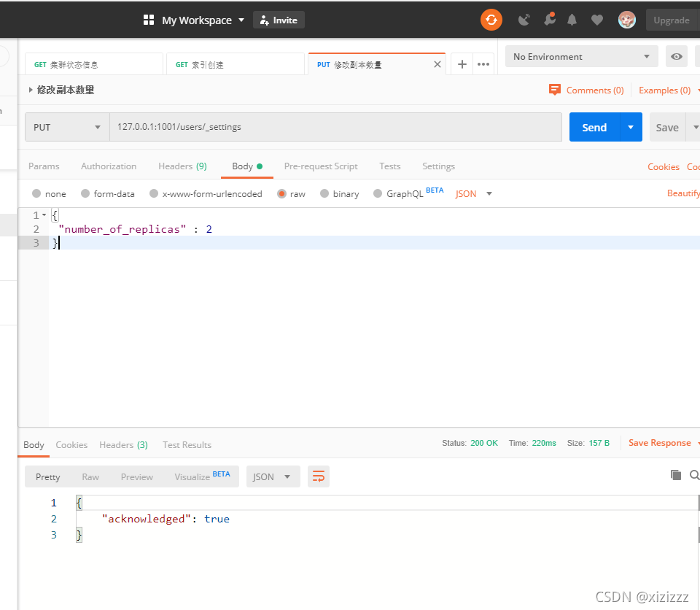The height and width of the screenshot is (610, 700).
Task: Click the Invite button
Action: 279,20
